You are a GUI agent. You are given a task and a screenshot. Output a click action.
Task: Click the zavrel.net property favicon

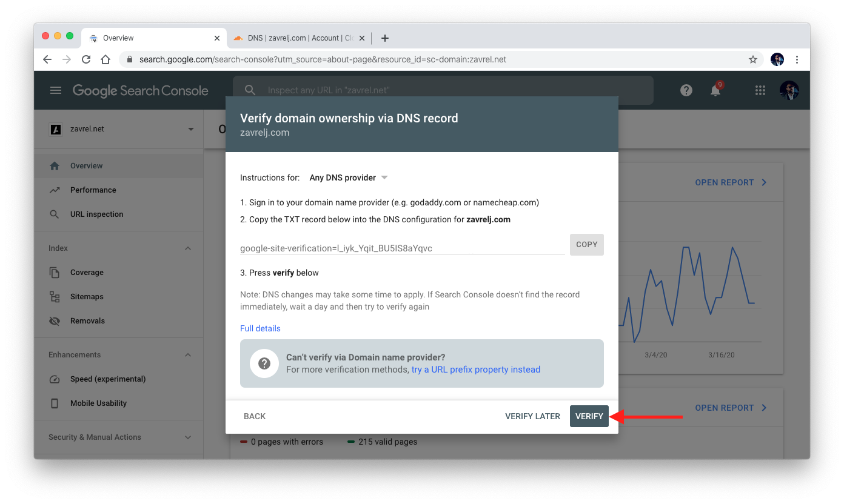click(x=56, y=129)
